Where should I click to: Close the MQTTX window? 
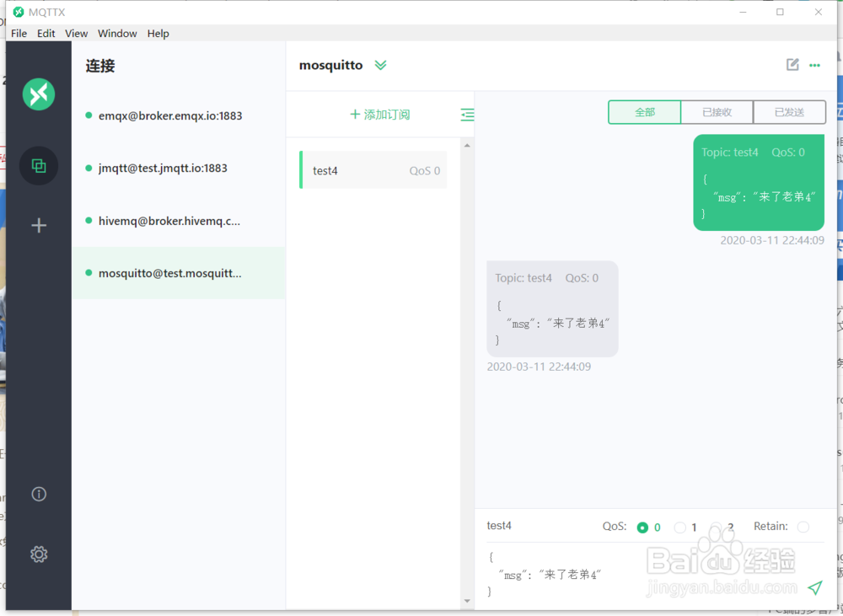click(819, 12)
